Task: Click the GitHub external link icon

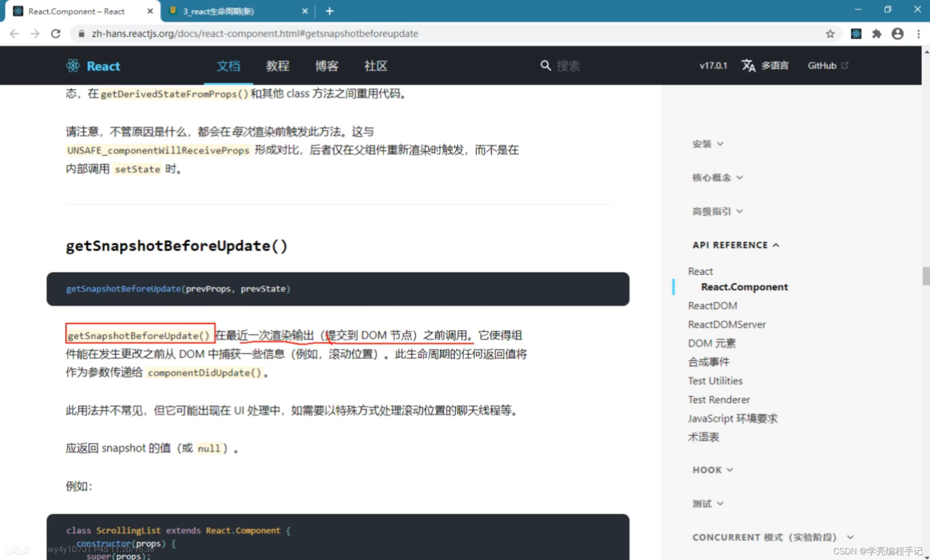Action: [x=845, y=65]
